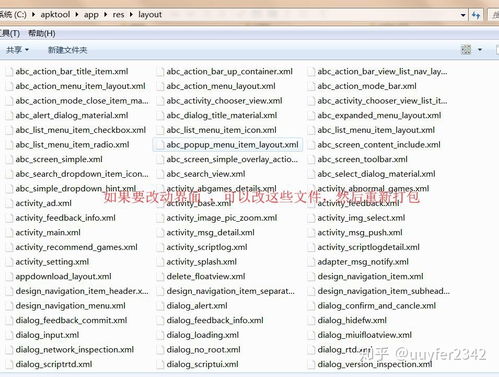Go to the app folder breadcrumb
499x377 pixels.
pos(91,15)
